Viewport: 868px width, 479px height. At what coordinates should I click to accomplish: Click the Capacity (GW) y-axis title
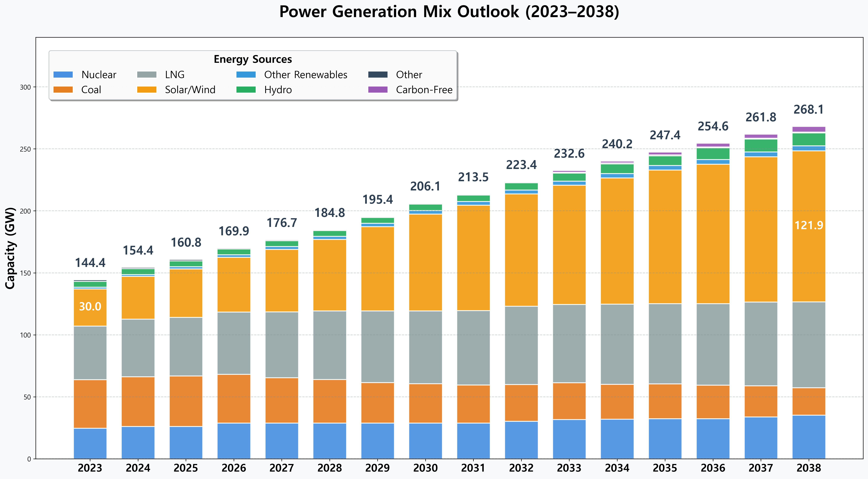pos(11,248)
